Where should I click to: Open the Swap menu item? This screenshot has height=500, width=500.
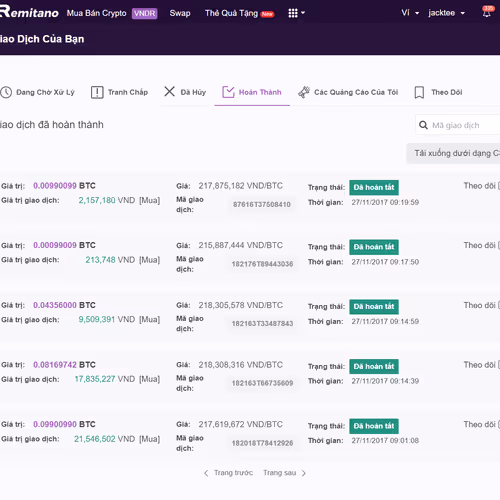pyautogui.click(x=180, y=13)
